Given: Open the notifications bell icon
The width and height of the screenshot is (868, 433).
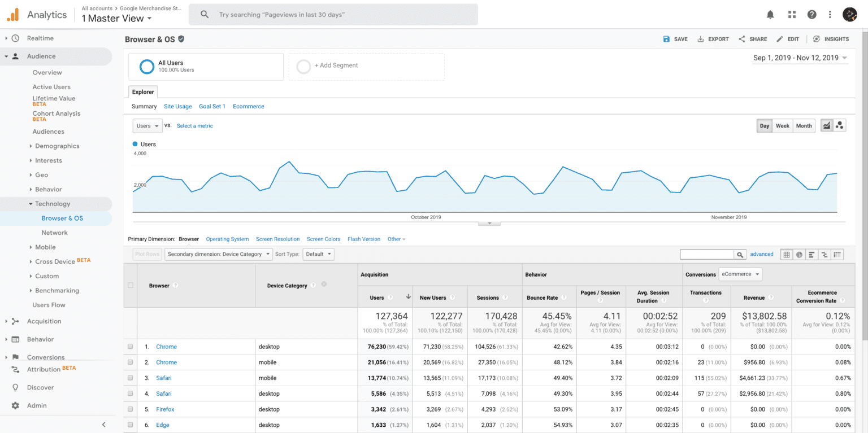Looking at the screenshot, I should 770,15.
